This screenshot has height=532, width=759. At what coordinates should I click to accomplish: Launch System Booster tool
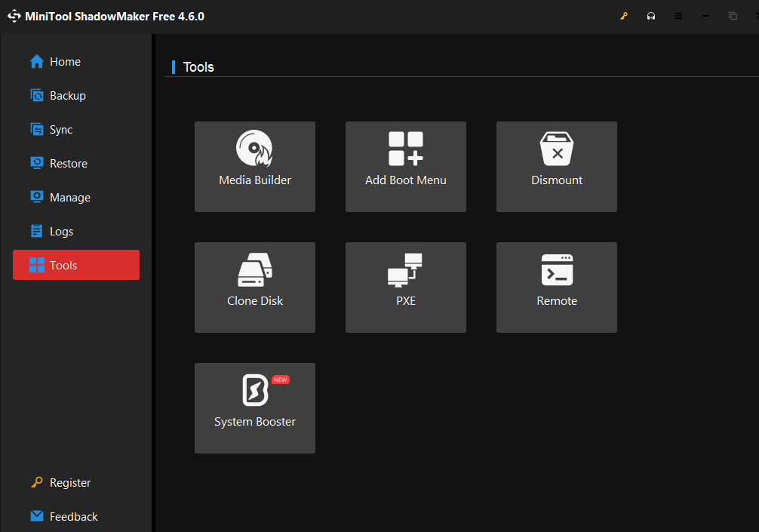tap(254, 408)
